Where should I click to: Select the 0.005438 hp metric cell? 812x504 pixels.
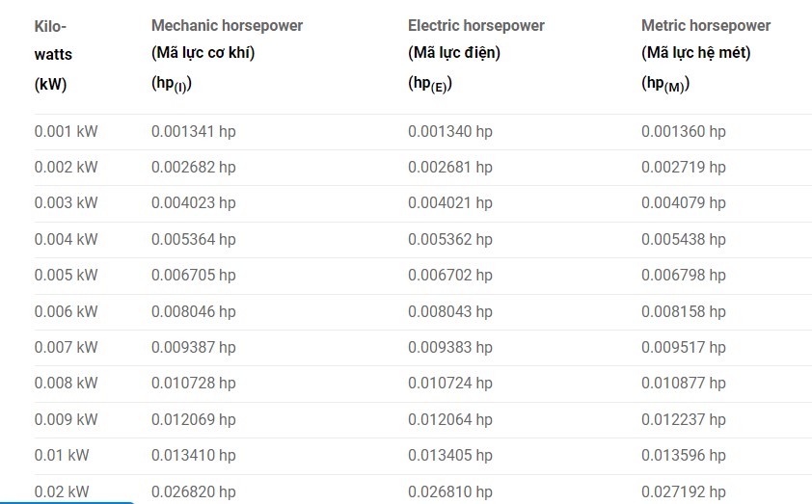point(684,240)
